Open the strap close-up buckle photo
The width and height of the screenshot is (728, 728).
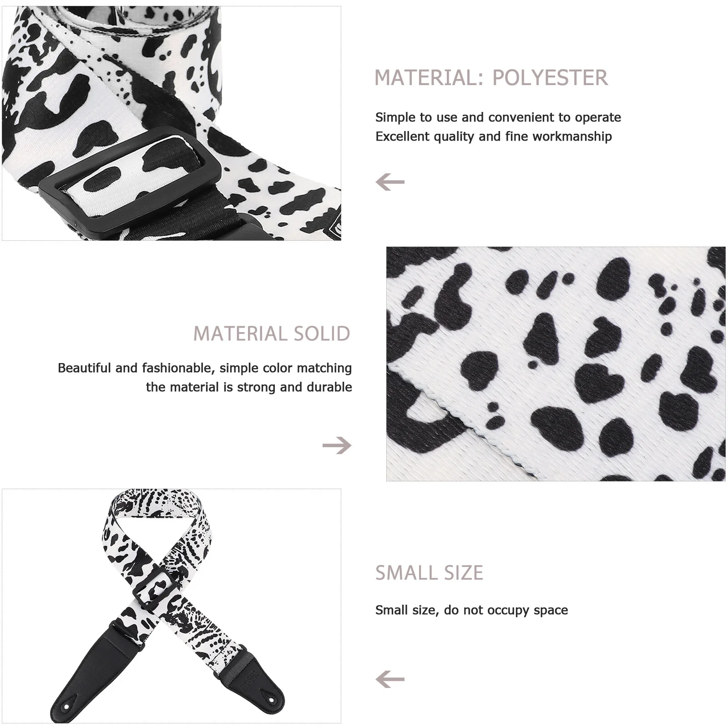pos(172,123)
